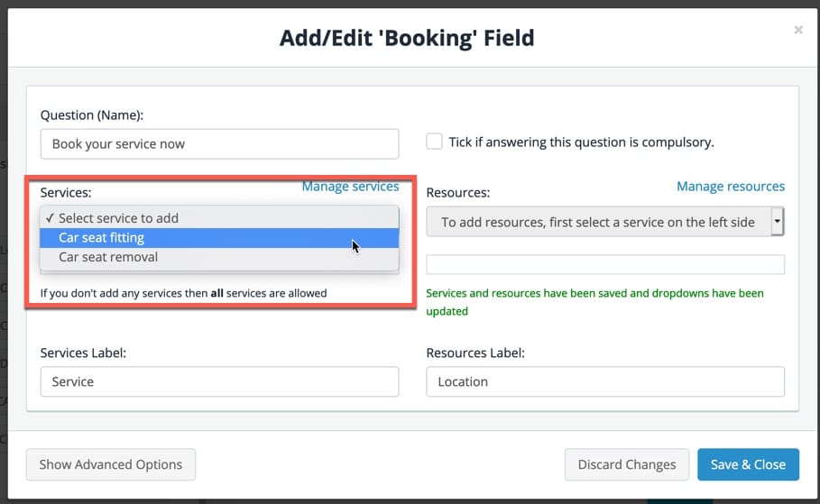This screenshot has width=820, height=504.
Task: Select Car seat fitting from services list
Action: (219, 238)
